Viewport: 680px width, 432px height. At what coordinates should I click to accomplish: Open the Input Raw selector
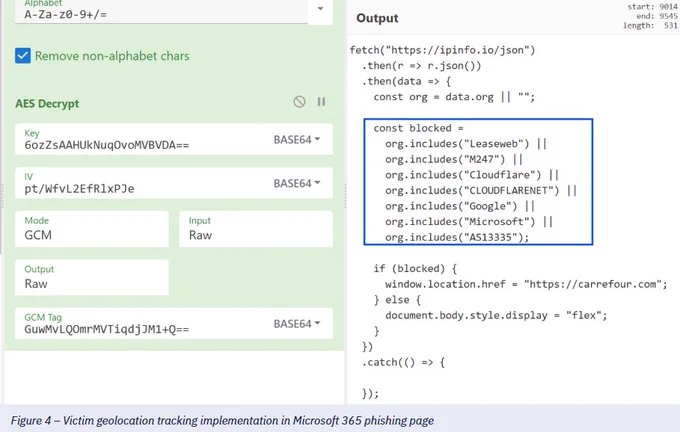click(x=256, y=229)
